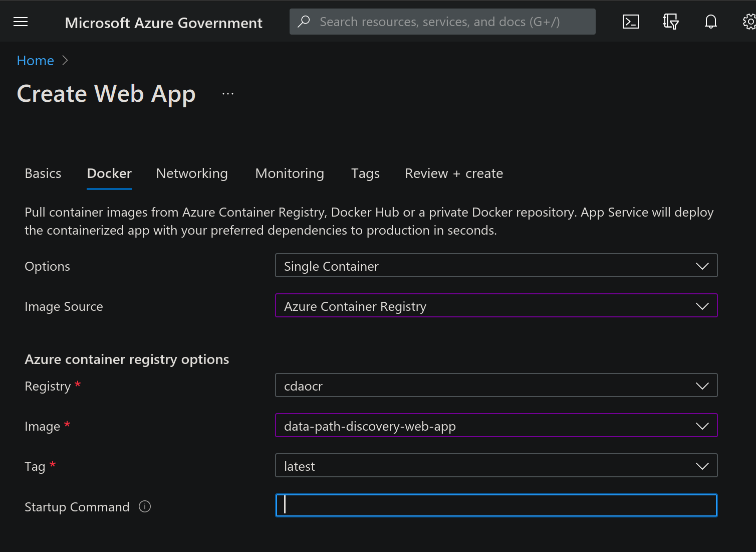This screenshot has width=756, height=552.
Task: Open the ellipsis menu beside Create Web App
Action: pos(228,94)
